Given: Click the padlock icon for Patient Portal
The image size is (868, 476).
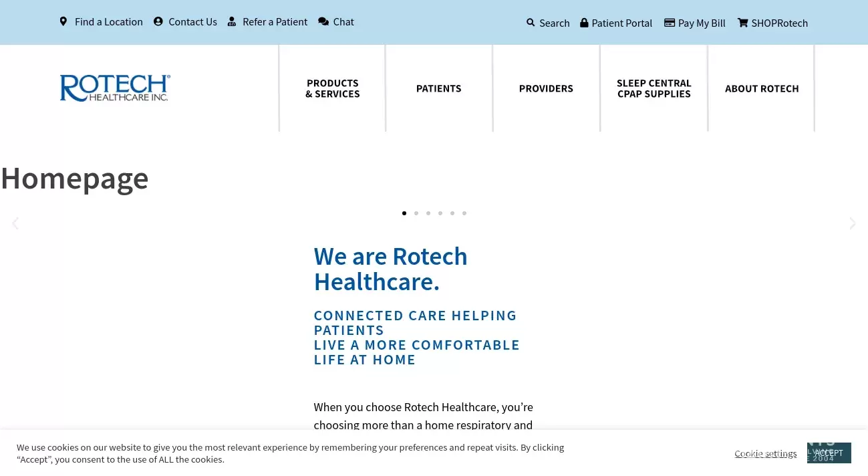Looking at the screenshot, I should coord(584,23).
